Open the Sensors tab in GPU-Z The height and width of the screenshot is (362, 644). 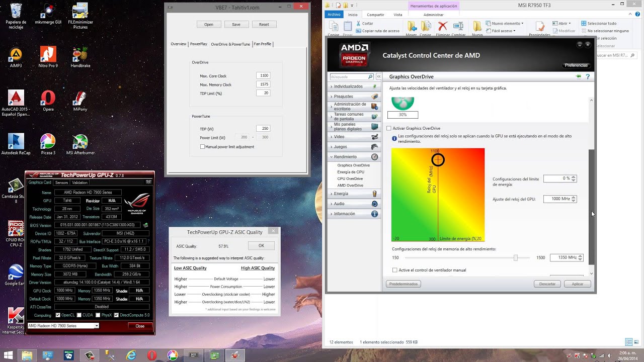point(61,183)
